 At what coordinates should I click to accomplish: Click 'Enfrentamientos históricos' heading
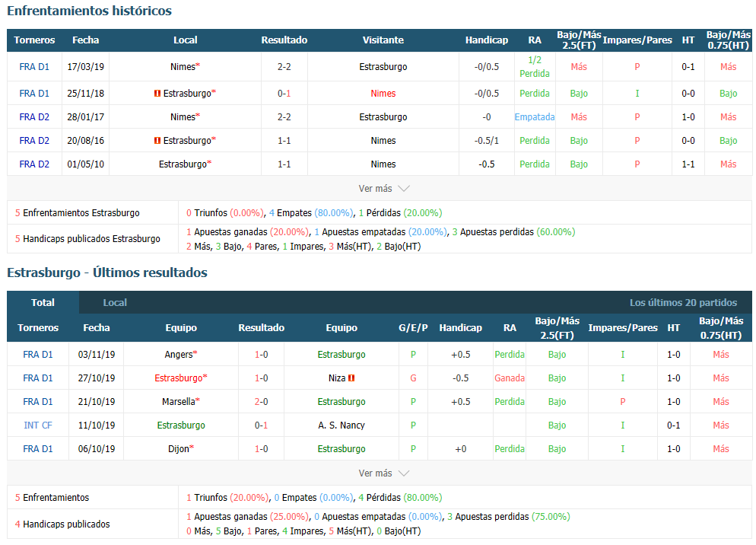pyautogui.click(x=89, y=11)
